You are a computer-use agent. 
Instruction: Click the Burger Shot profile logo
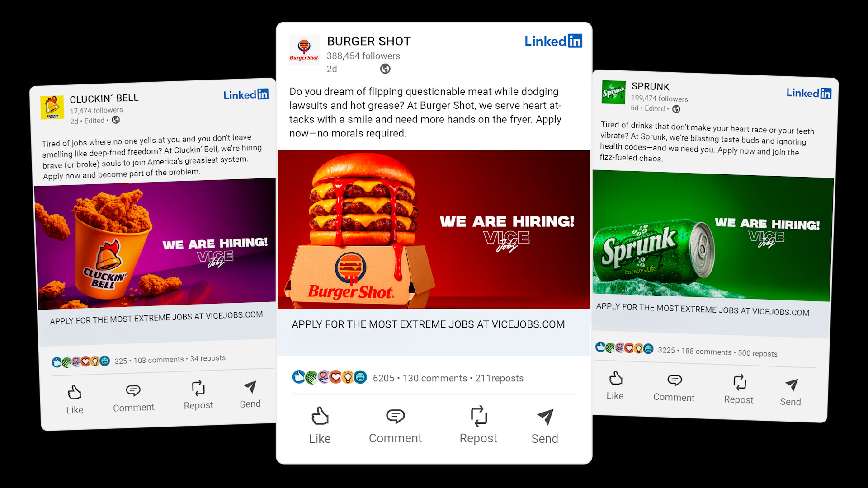304,50
